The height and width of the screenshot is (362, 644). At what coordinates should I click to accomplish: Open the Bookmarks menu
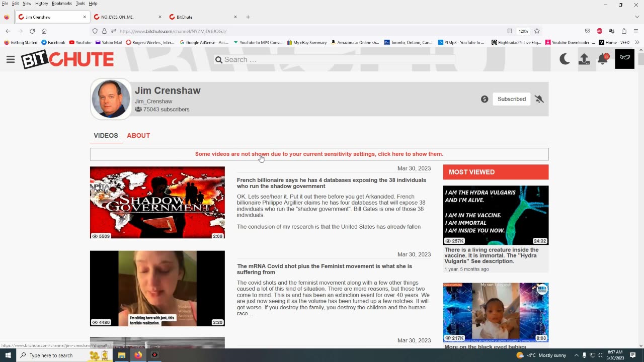(x=62, y=4)
